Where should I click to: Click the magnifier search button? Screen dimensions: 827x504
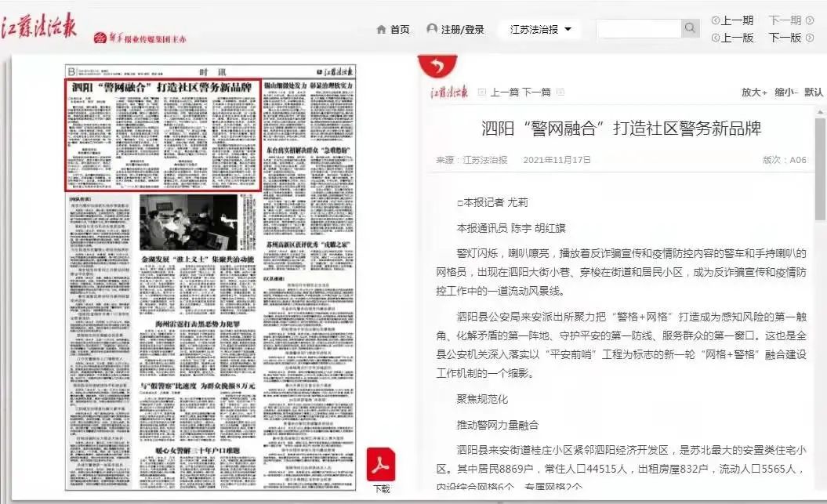[690, 28]
